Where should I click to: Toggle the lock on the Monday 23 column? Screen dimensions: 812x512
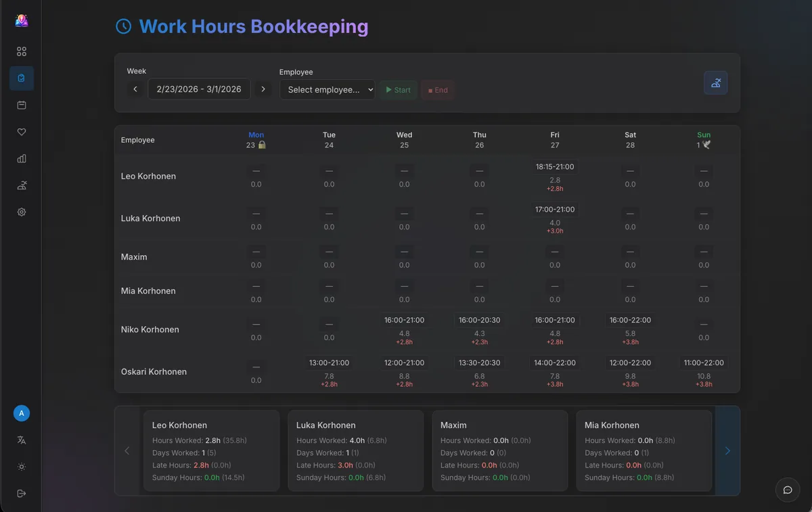tap(263, 144)
